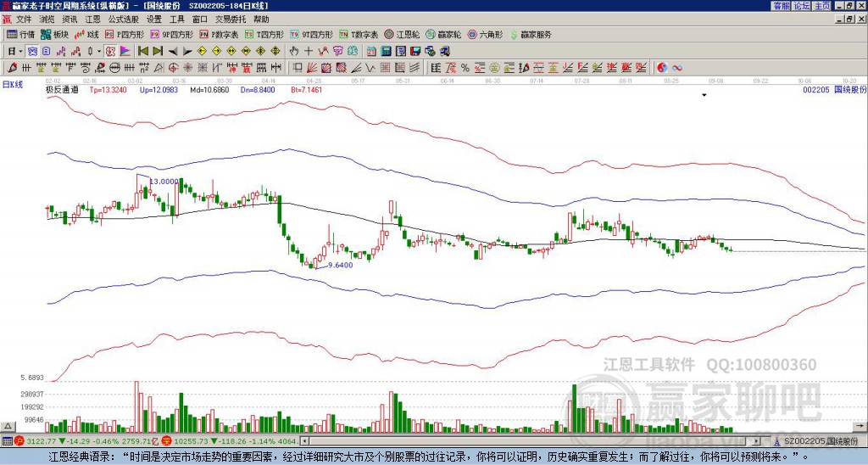Image resolution: width=868 pixels, height=465 pixels.
Task: Click the red floppy disk save icon
Action: pyautogui.click(x=415, y=52)
